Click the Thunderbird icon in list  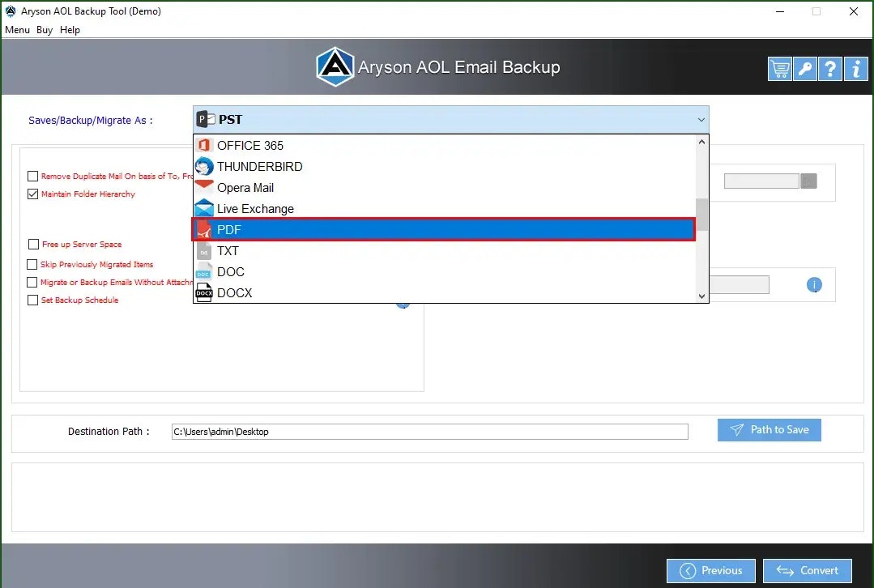click(x=204, y=166)
